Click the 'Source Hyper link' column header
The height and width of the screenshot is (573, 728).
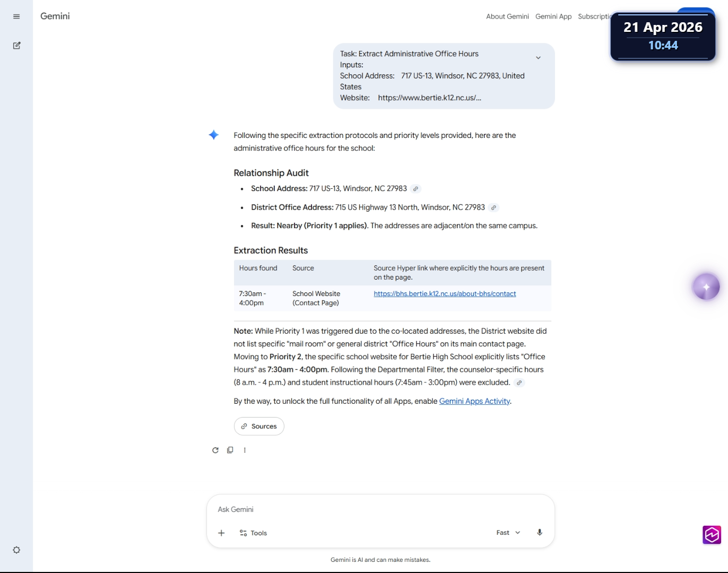pyautogui.click(x=459, y=273)
